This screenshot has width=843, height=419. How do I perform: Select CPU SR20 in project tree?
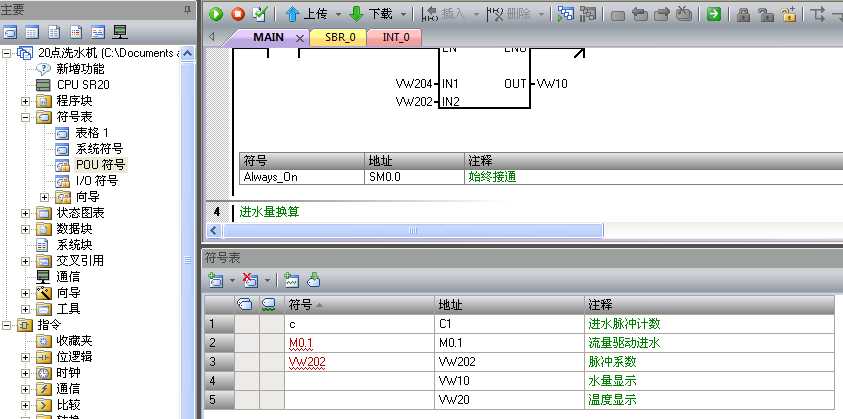click(82, 85)
